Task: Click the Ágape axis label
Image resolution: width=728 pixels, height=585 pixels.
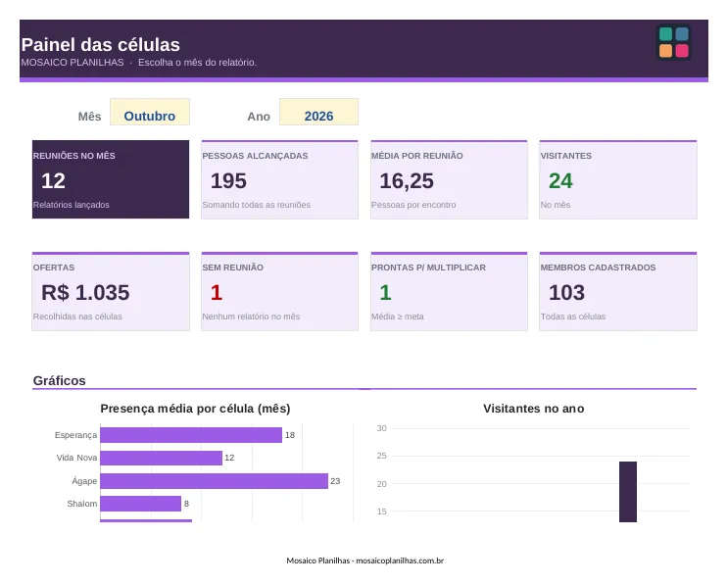Action: point(84,481)
